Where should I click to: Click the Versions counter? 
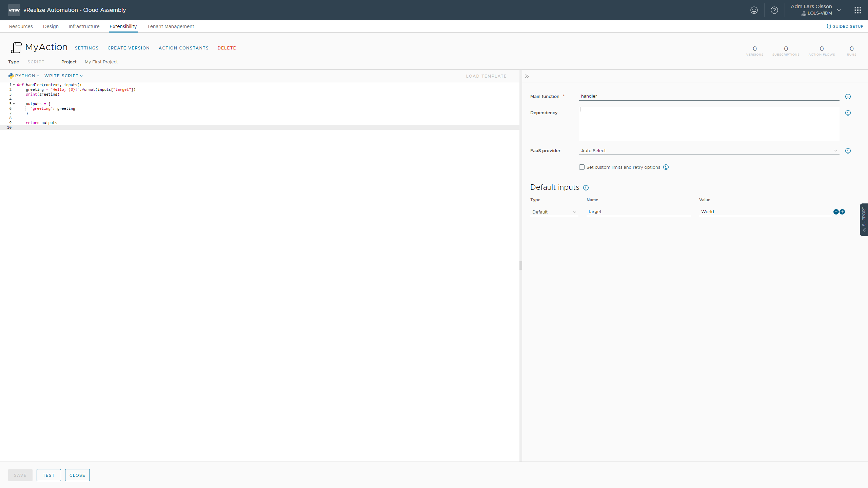click(x=755, y=51)
